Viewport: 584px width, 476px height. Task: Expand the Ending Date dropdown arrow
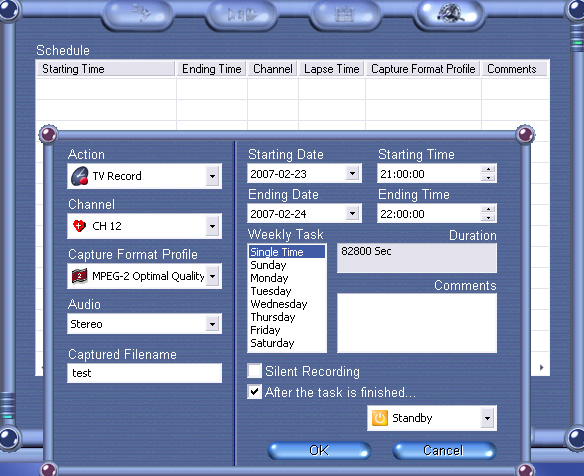[352, 213]
